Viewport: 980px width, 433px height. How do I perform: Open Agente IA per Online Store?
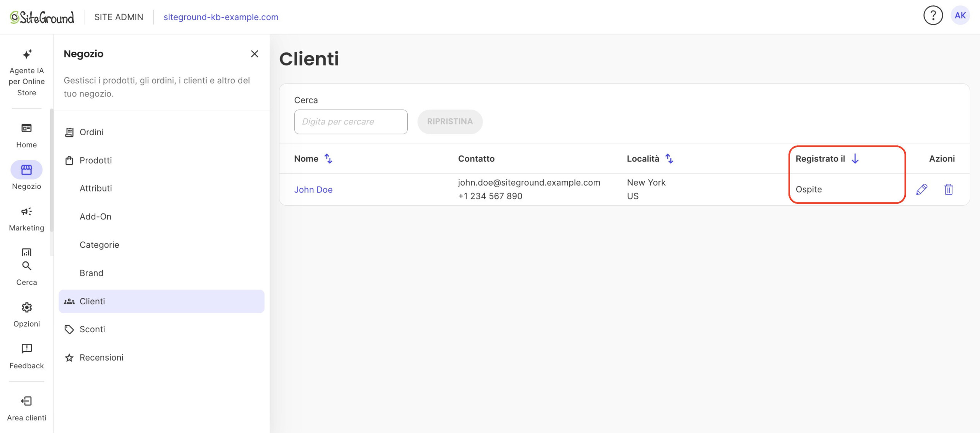pyautogui.click(x=26, y=72)
